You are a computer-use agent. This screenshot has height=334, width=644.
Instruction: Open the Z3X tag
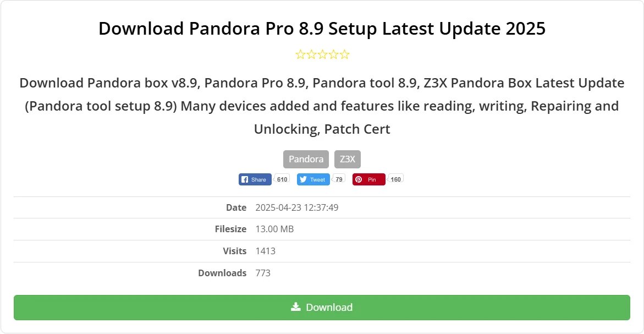click(347, 159)
